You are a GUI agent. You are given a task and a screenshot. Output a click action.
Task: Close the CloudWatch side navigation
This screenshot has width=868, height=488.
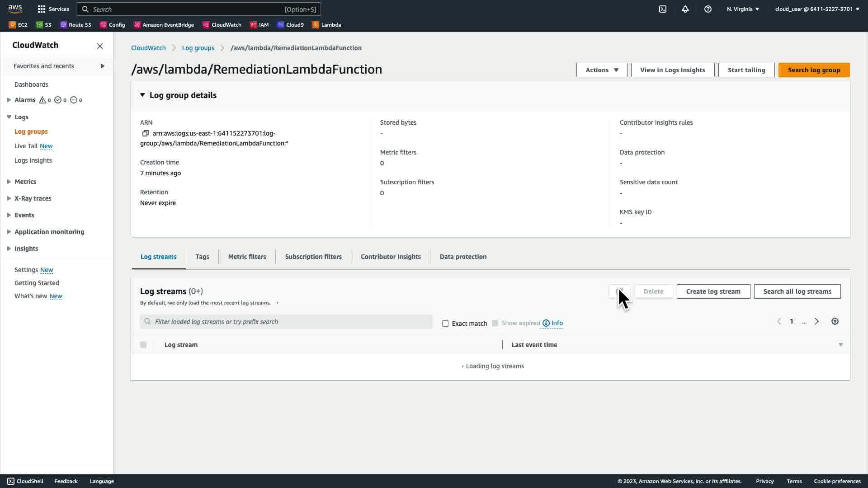(x=100, y=46)
